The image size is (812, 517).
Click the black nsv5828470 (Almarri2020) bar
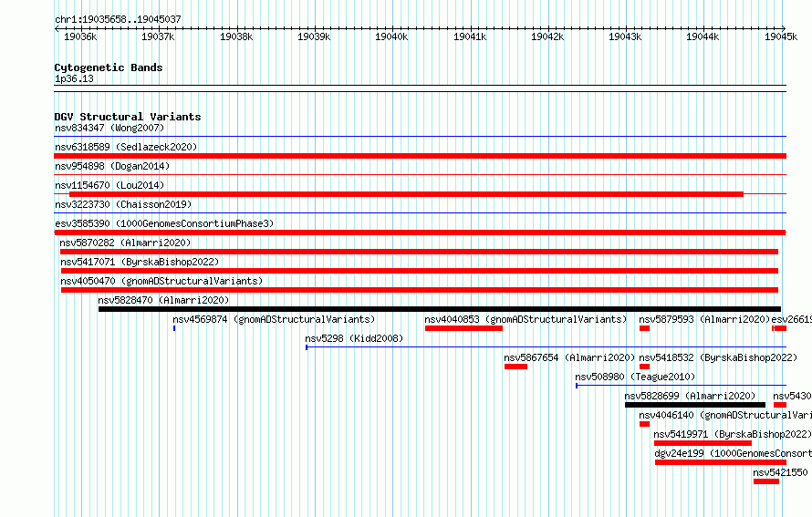pyautogui.click(x=440, y=309)
